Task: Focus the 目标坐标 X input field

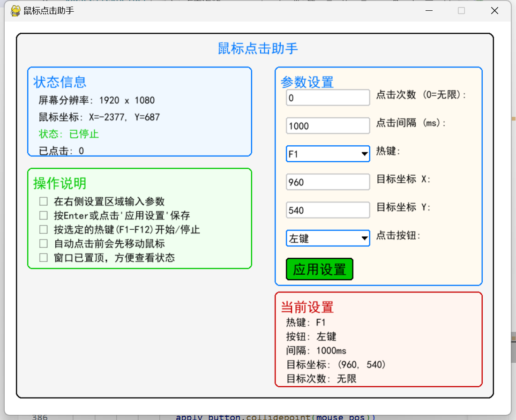Action: (x=328, y=182)
